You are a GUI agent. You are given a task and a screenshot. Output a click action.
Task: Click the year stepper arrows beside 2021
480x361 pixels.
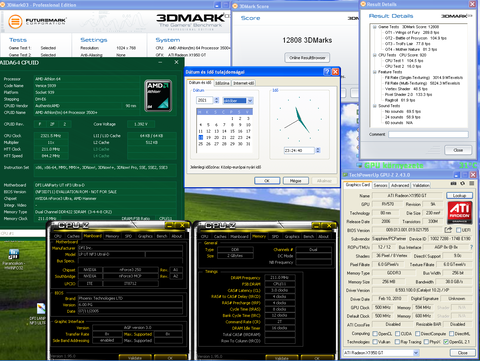[217, 100]
